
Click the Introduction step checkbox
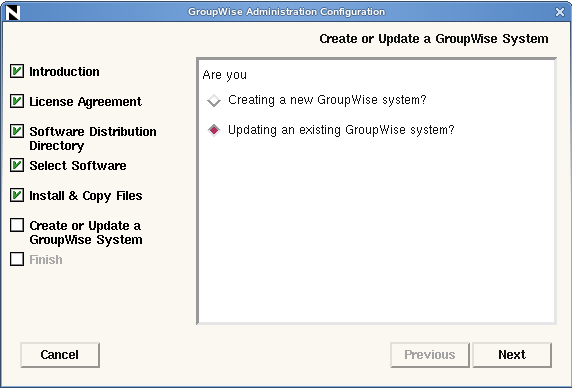coord(17,71)
